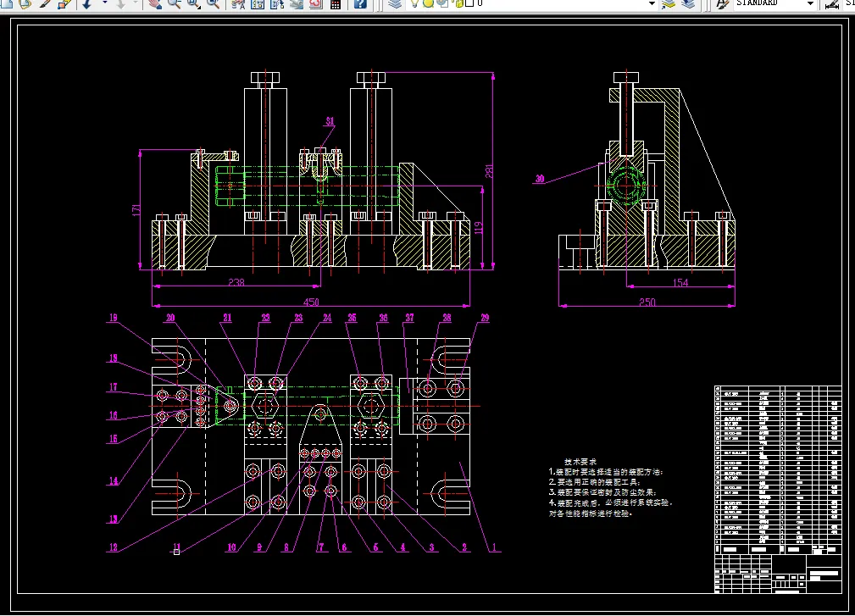Toggle layer 0 padlock lock state
This screenshot has height=616, width=855.
[x=458, y=3]
